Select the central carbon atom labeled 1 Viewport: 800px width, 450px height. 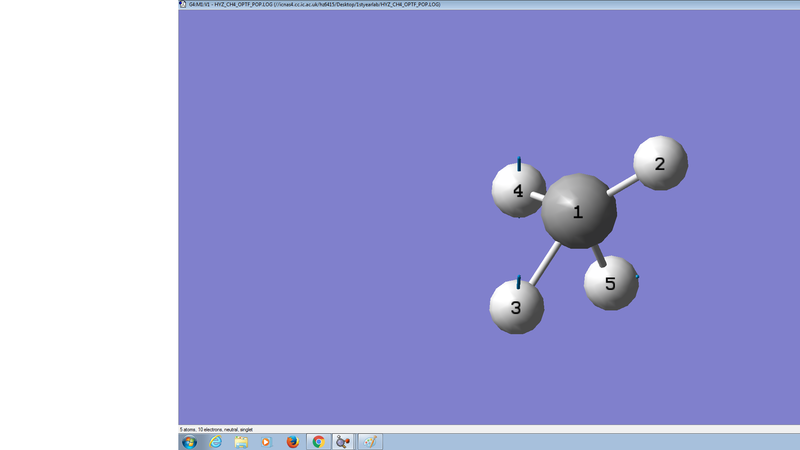(x=578, y=211)
